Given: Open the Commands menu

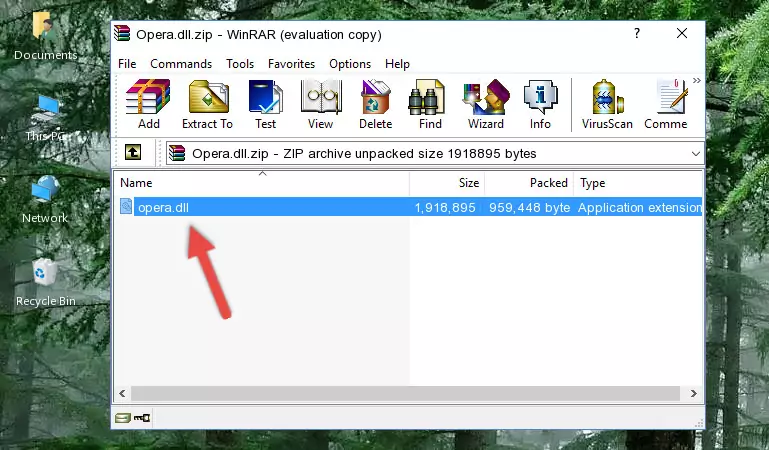Looking at the screenshot, I should click(181, 64).
